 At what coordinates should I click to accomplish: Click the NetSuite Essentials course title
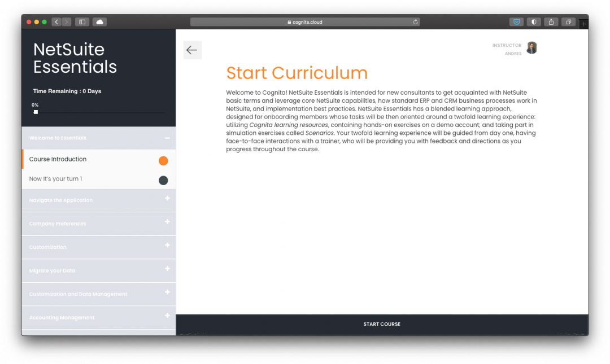75,58
